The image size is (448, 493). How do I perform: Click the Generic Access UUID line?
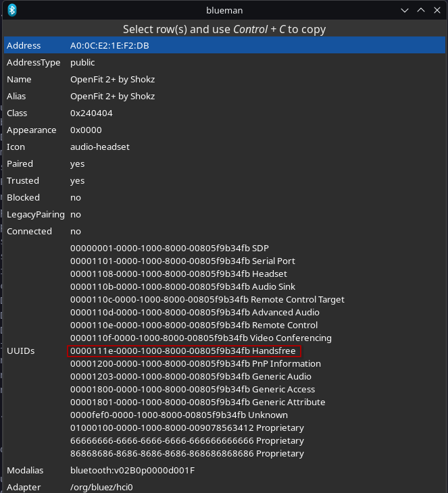point(193,389)
